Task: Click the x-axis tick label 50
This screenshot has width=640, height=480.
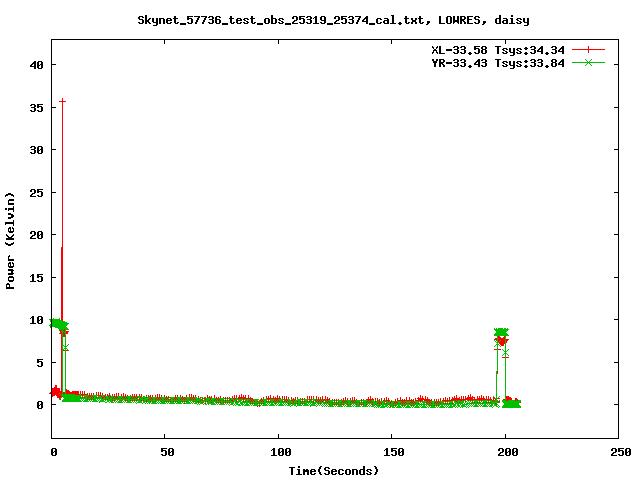Action: (x=167, y=452)
